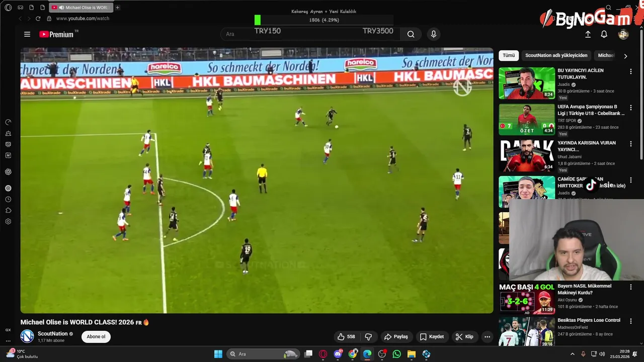
Task: Select the Tümü filter chip
Action: pyautogui.click(x=509, y=55)
